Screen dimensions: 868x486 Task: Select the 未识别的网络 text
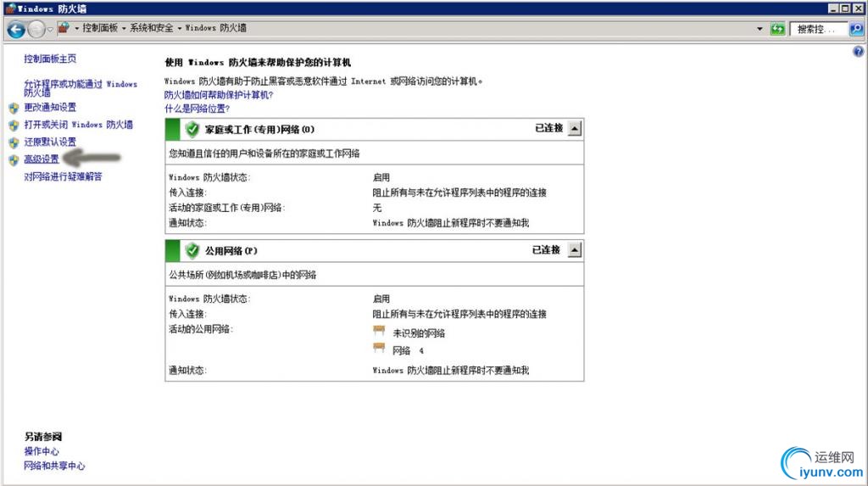coord(419,333)
